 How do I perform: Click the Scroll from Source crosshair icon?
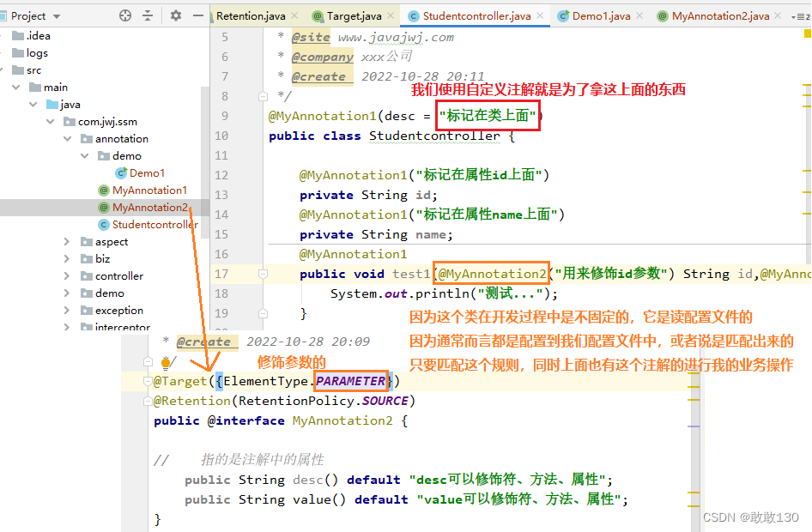click(124, 15)
